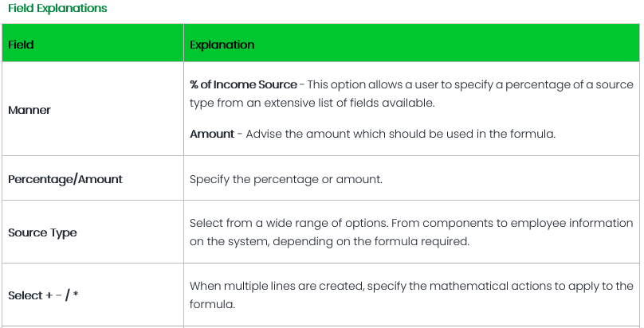Click the "mathematical actions" phrase
Screen dimensions: 644x328
pos(487,286)
